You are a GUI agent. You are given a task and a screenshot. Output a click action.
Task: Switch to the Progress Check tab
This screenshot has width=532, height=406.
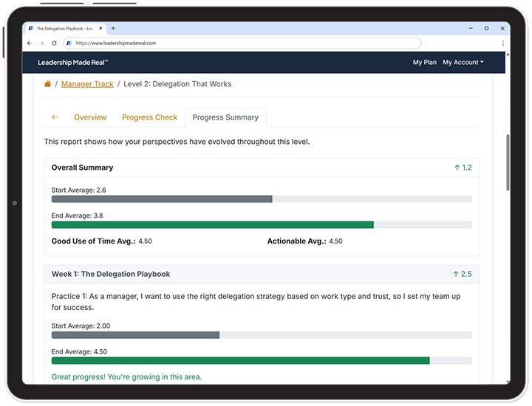(150, 117)
